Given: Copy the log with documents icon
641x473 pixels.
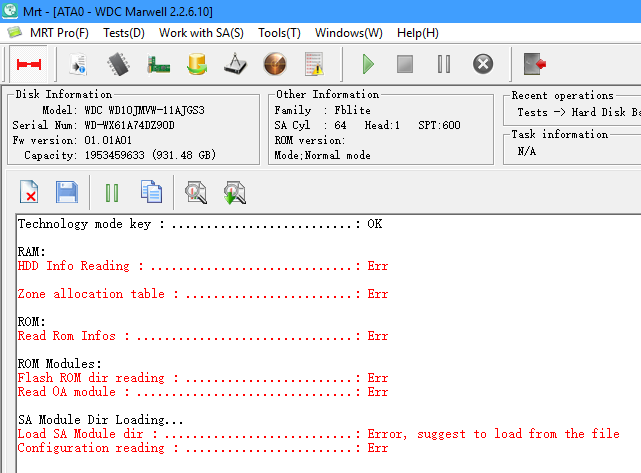Looking at the screenshot, I should pos(151,191).
